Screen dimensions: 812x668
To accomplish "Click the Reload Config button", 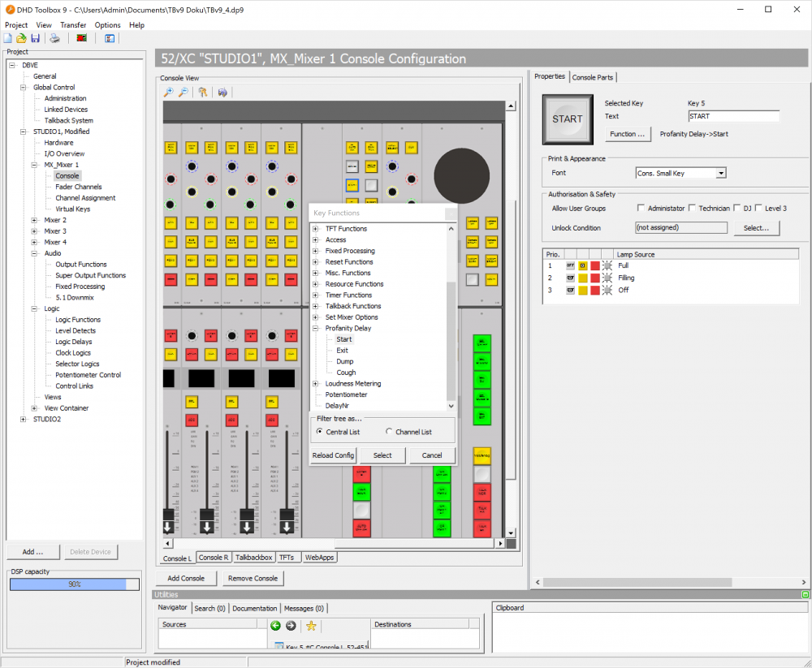I will point(332,455).
